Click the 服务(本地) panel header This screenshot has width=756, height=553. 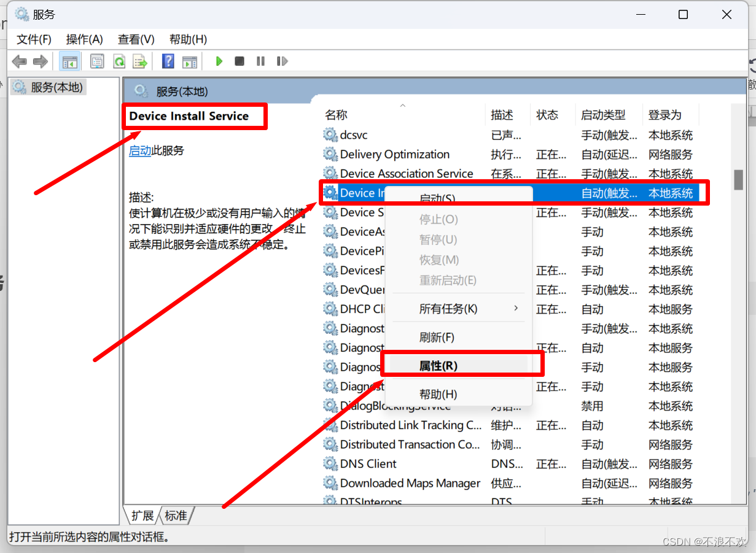click(182, 91)
